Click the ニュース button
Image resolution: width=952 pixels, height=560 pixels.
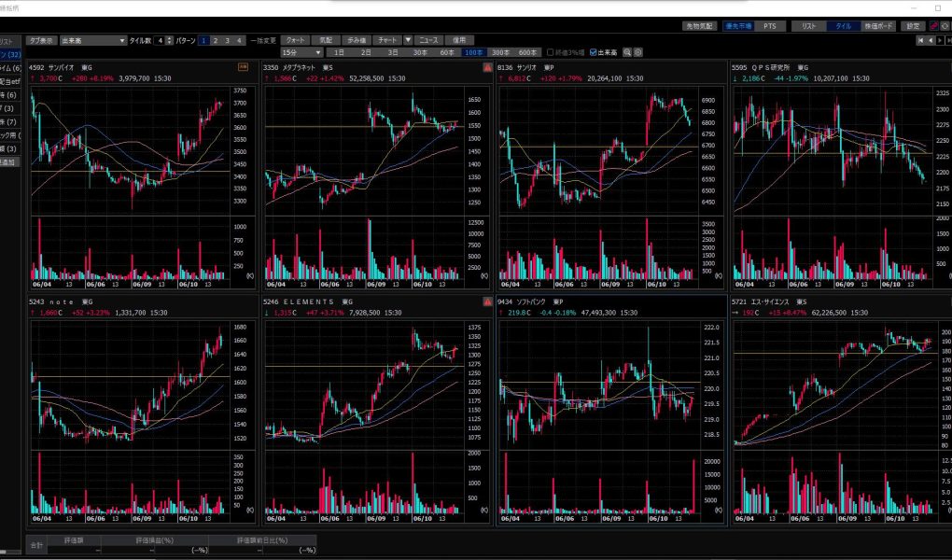(x=427, y=41)
